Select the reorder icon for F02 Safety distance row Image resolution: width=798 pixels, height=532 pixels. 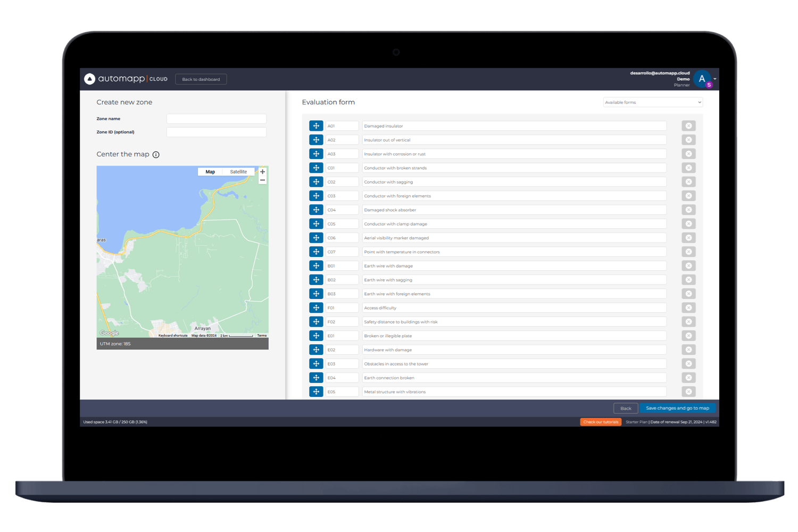click(x=316, y=321)
